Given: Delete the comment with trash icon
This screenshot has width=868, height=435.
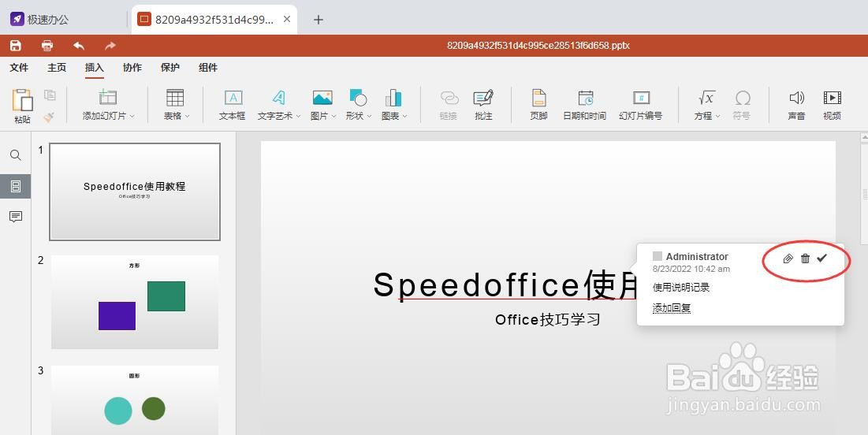Looking at the screenshot, I should [x=806, y=258].
